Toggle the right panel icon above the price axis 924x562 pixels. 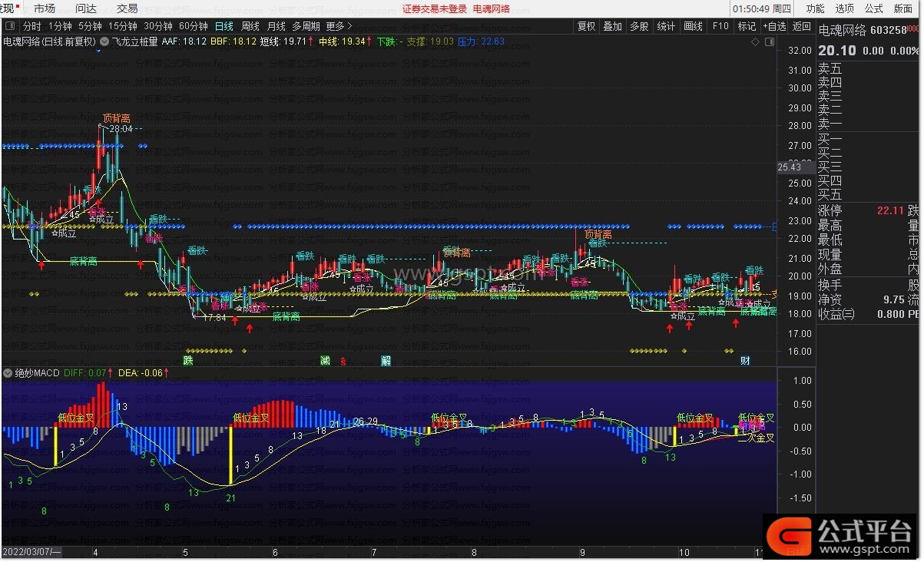tap(768, 41)
